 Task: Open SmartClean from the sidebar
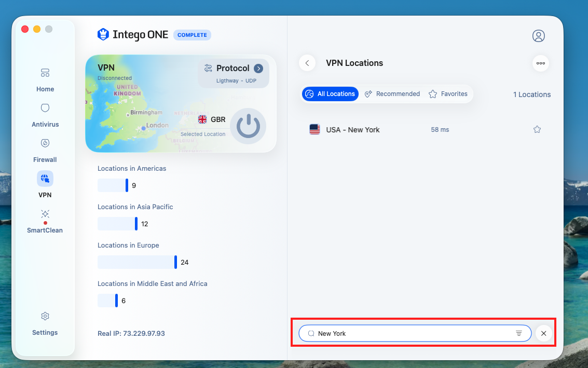click(x=45, y=221)
